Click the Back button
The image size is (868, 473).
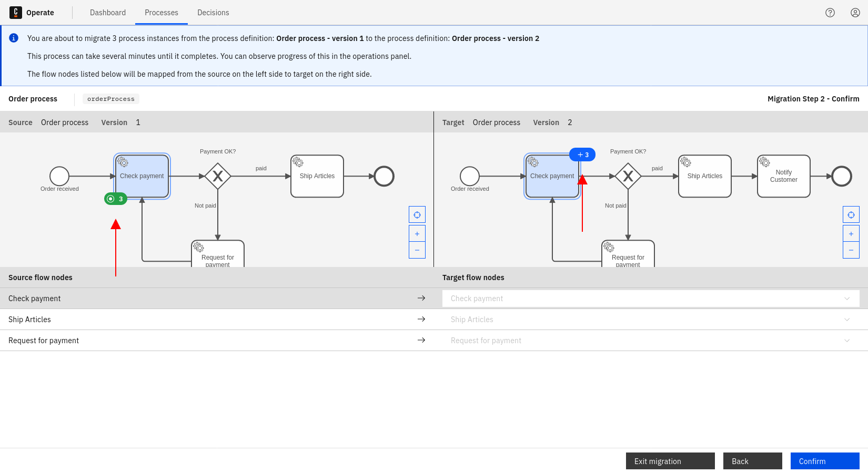click(x=752, y=461)
